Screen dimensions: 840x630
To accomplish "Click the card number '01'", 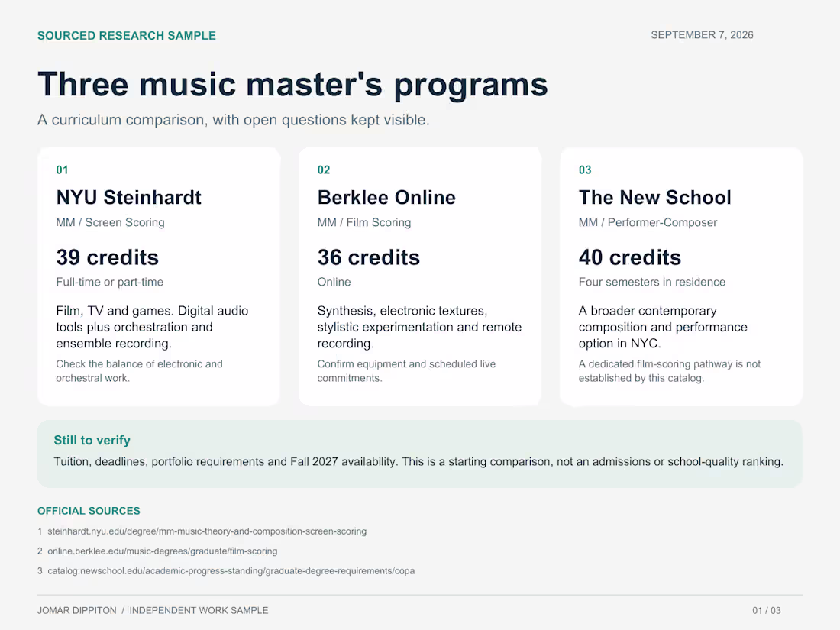I will [x=62, y=170].
